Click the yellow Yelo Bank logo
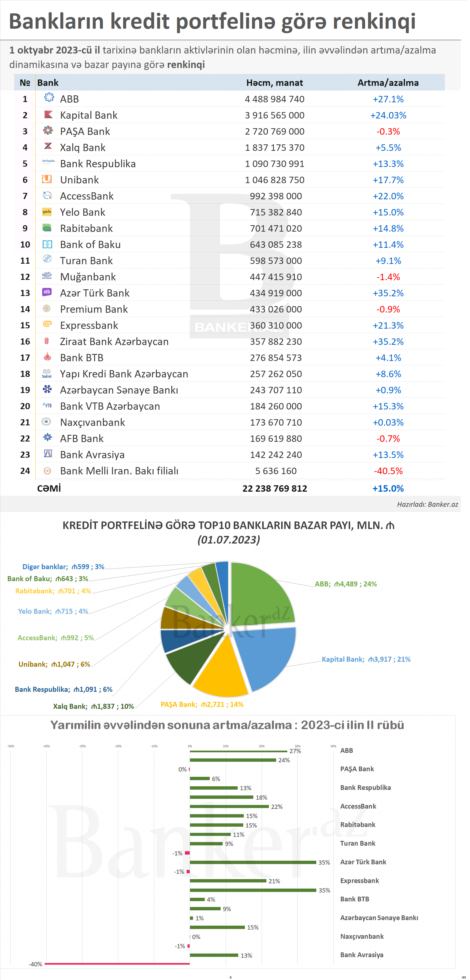 tap(47, 212)
